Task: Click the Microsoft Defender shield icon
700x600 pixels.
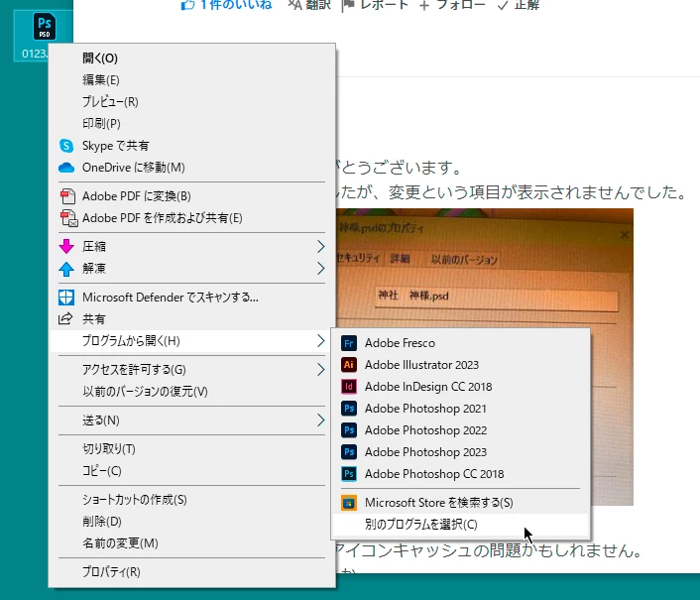Action: (x=66, y=298)
